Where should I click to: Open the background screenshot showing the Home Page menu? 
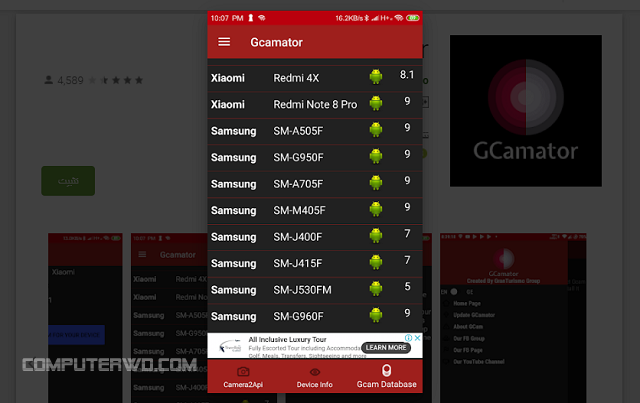[513, 318]
